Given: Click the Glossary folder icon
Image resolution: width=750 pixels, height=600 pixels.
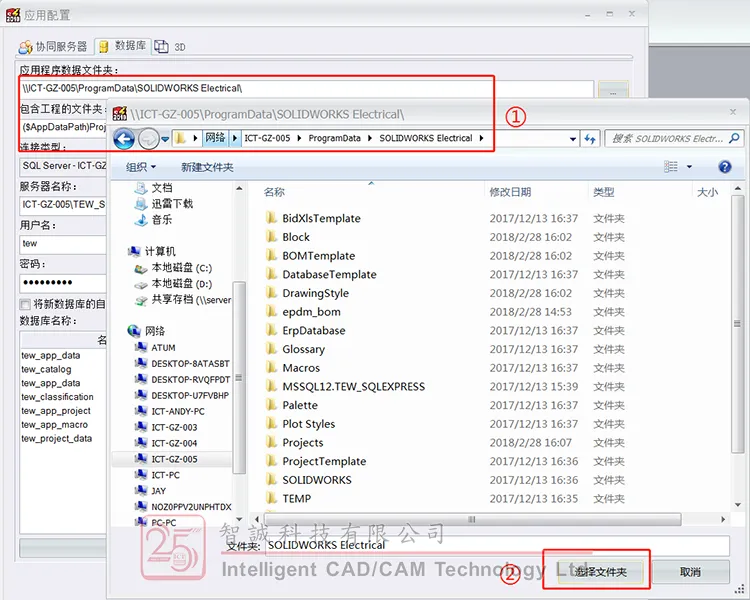Looking at the screenshot, I should click(271, 349).
